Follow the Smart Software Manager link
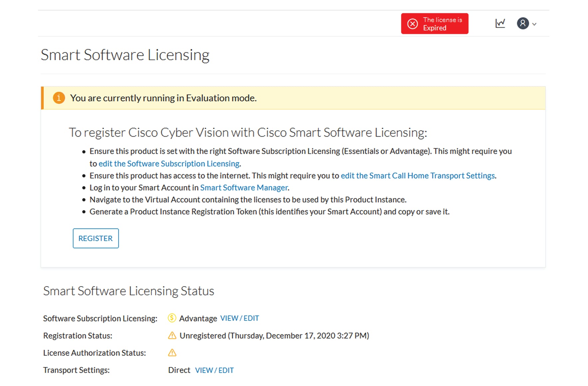Screen dimensions: 588x386 [x=244, y=188]
